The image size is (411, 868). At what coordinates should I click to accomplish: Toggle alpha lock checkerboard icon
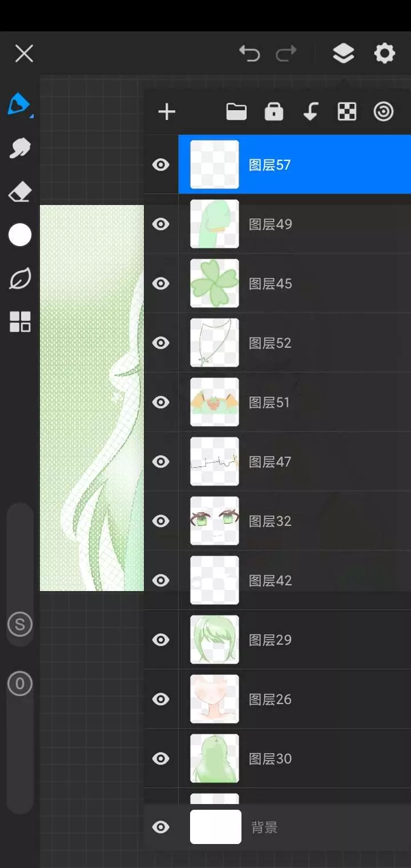click(x=347, y=112)
